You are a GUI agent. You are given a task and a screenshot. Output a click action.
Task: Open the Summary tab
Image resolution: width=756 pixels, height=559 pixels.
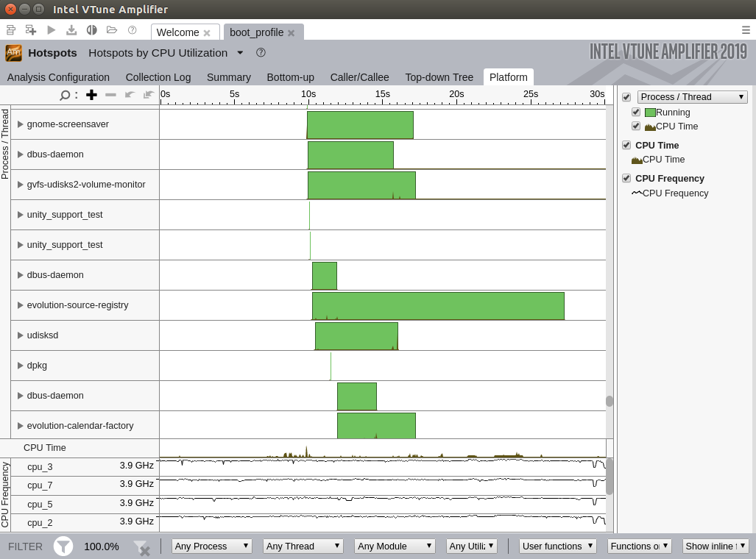tap(228, 77)
